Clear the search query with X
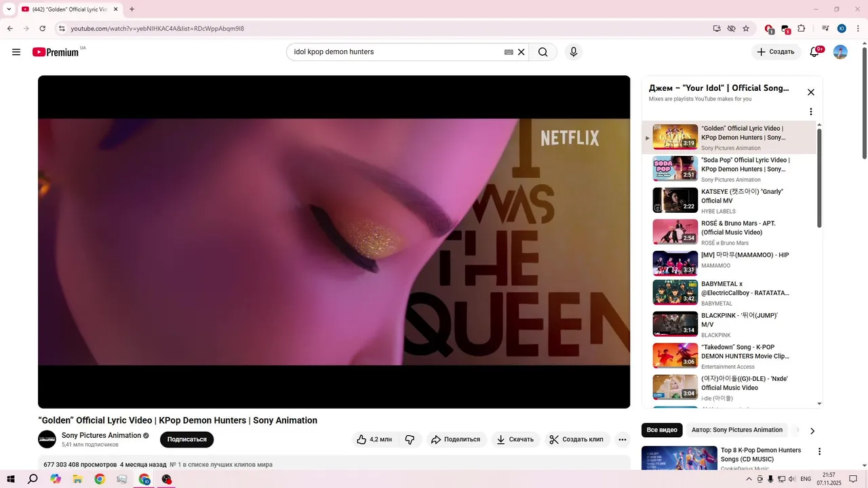 click(x=521, y=52)
